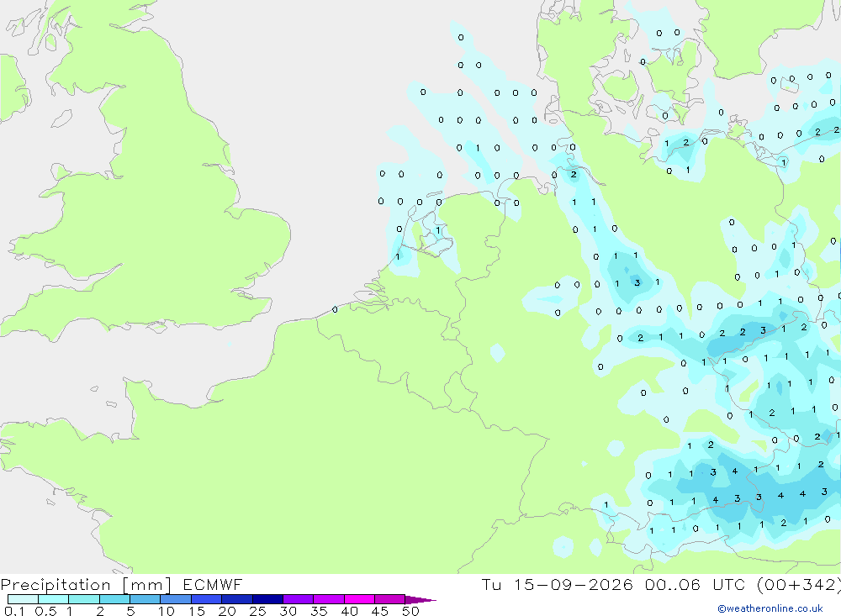The height and width of the screenshot is (616, 841).
Task: Select the 2–5 mm legend color box
Action: (114, 599)
